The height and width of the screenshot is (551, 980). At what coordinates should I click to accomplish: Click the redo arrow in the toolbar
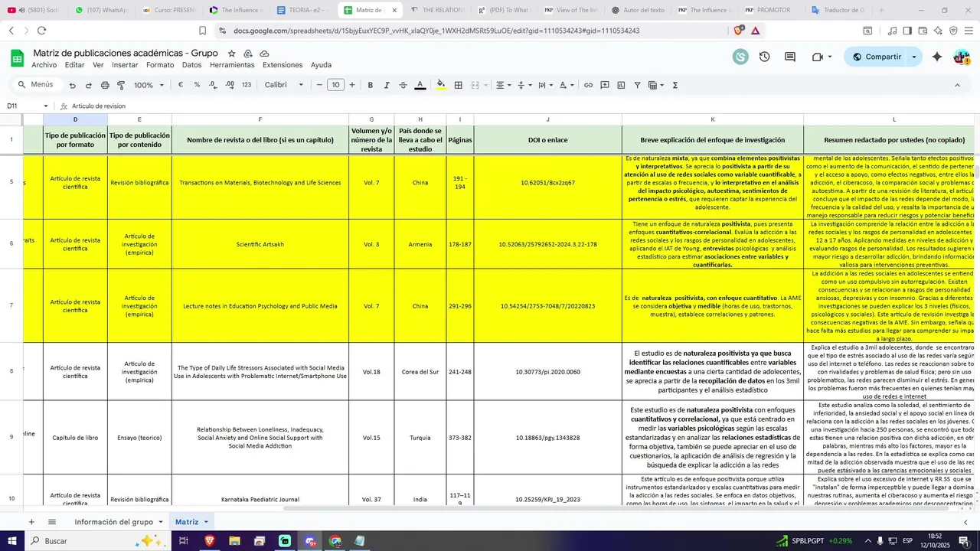point(88,85)
